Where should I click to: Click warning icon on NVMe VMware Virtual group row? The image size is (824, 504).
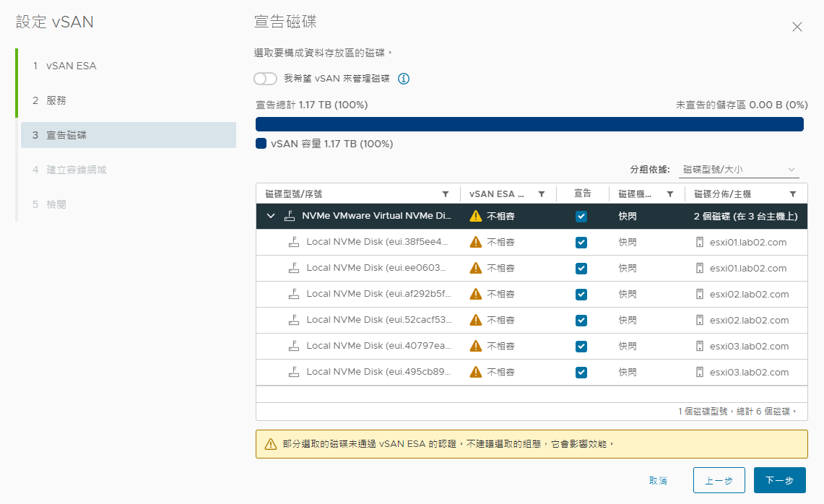tap(476, 216)
